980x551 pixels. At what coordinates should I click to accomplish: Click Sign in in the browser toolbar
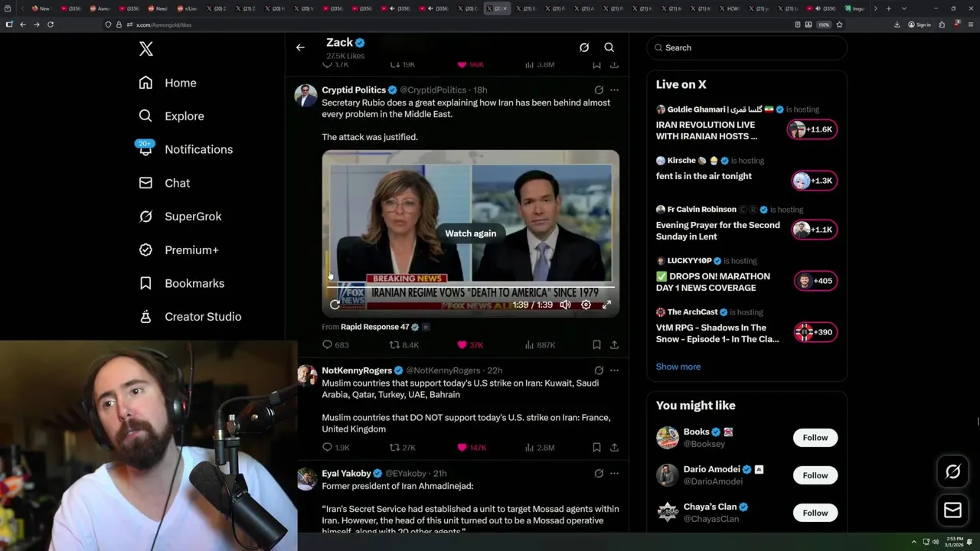[920, 24]
